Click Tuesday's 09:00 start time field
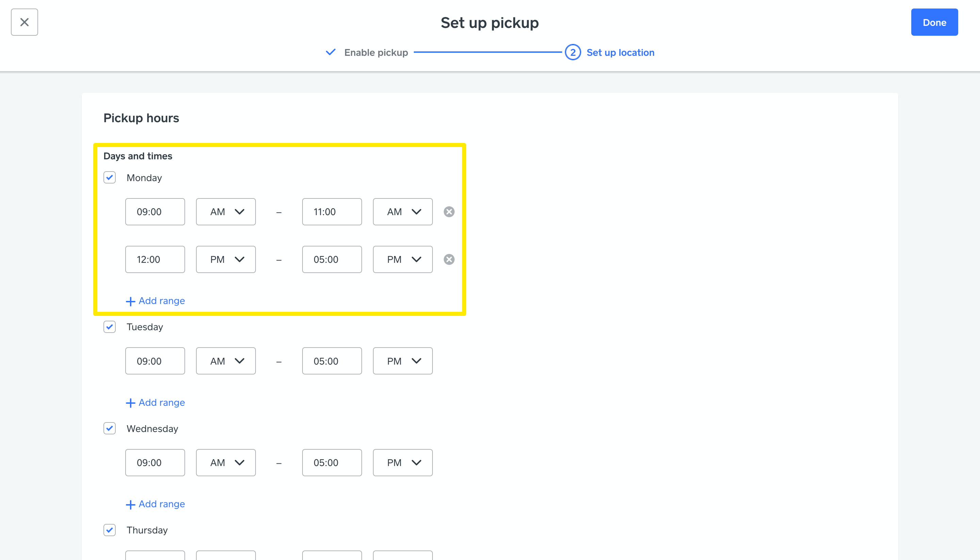Screen dimensions: 980x560 (155, 361)
